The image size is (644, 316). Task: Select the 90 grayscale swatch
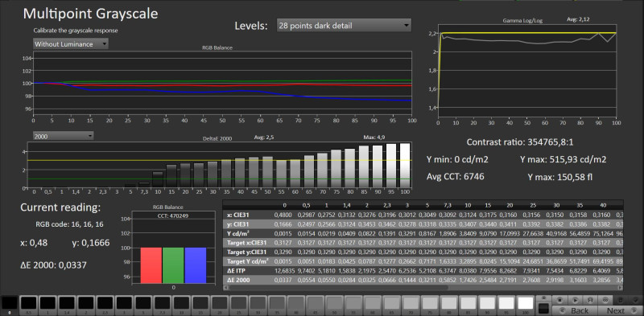tap(487, 305)
